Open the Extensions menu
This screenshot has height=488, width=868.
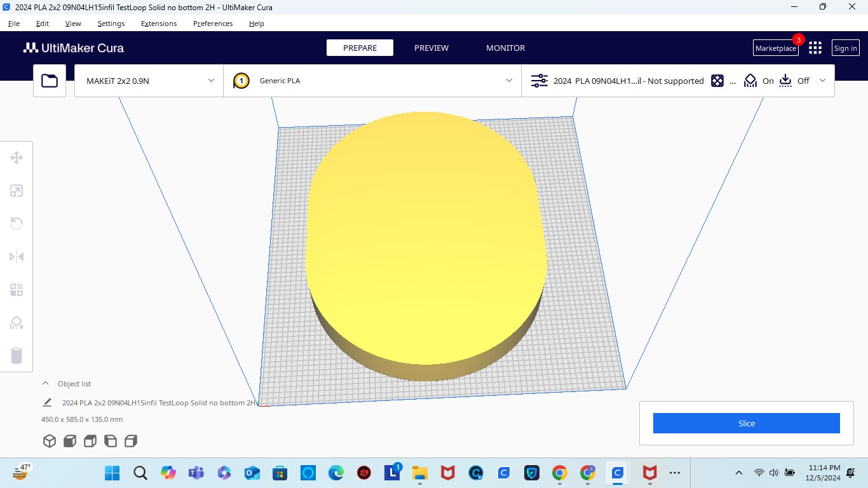[x=159, y=24]
